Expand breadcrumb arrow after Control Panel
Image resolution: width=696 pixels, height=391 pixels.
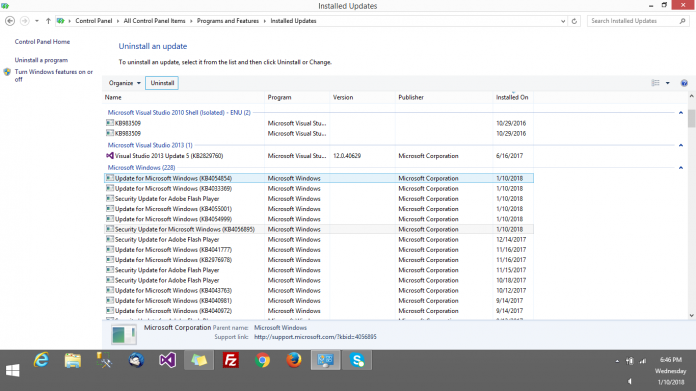point(118,21)
